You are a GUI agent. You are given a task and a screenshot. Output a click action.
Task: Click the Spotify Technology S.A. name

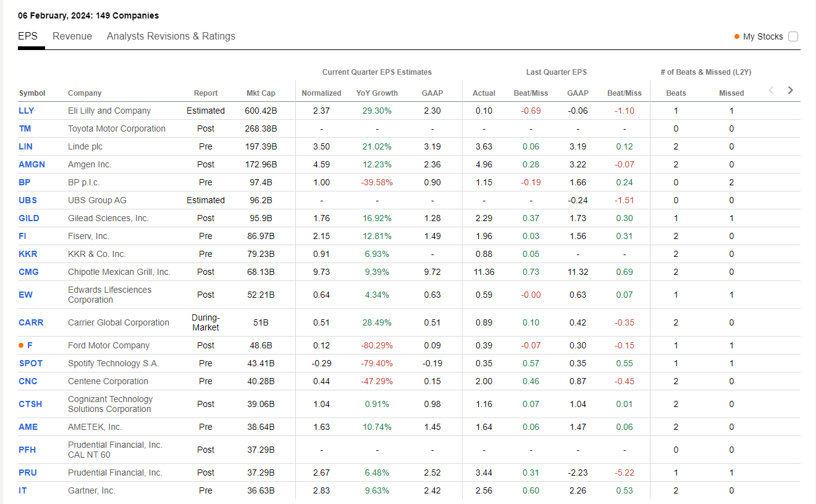coord(113,363)
